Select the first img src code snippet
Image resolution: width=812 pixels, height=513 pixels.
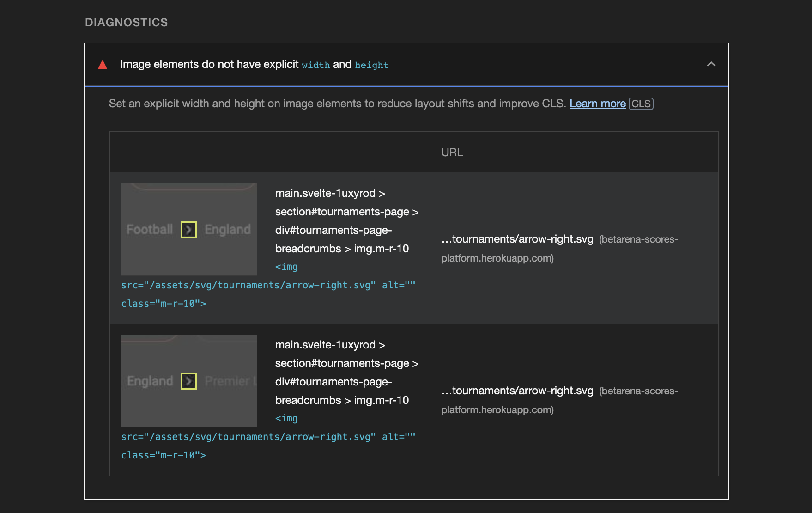(x=268, y=285)
